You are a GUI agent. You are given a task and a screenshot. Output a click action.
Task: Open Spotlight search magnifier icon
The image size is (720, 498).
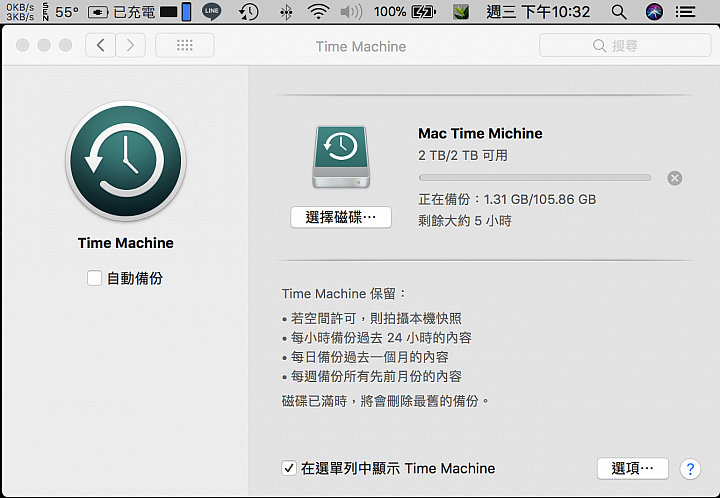619,12
